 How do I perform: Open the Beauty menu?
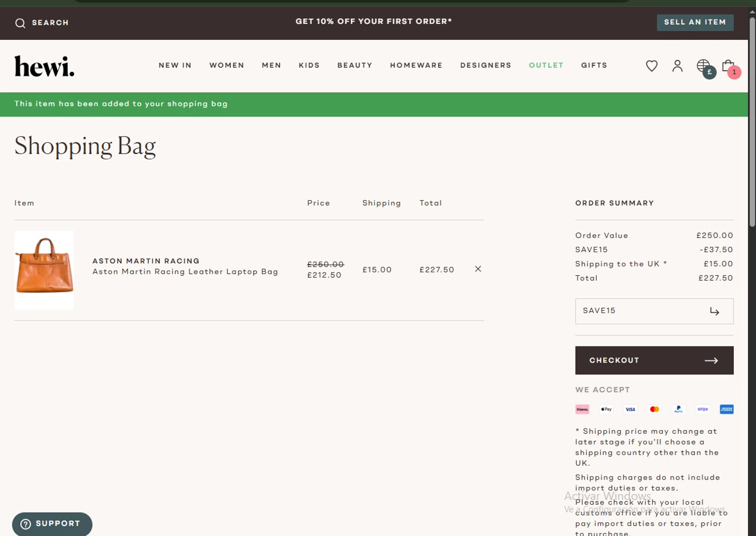point(355,66)
